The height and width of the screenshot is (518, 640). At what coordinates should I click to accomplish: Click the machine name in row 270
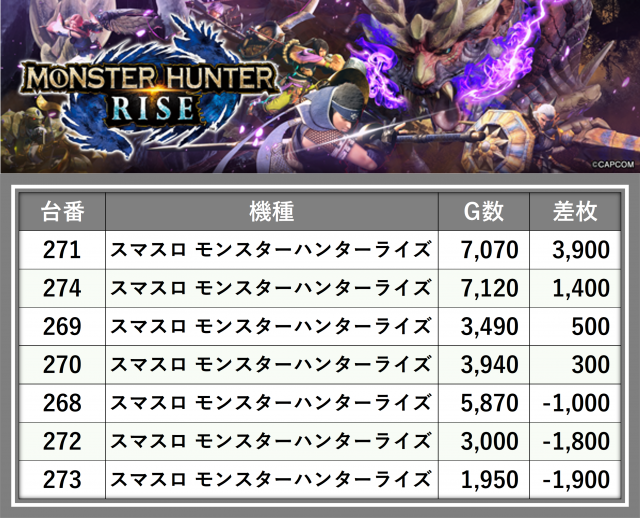[271, 364]
